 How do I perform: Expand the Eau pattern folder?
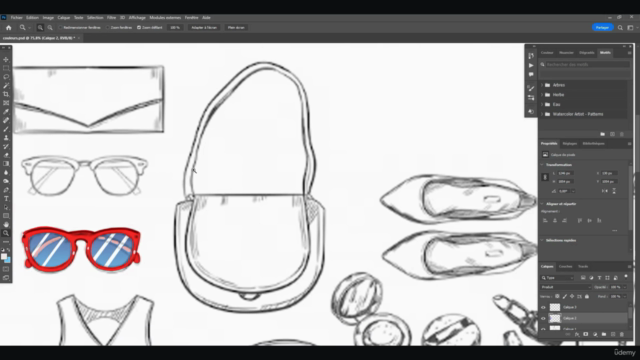point(542,104)
